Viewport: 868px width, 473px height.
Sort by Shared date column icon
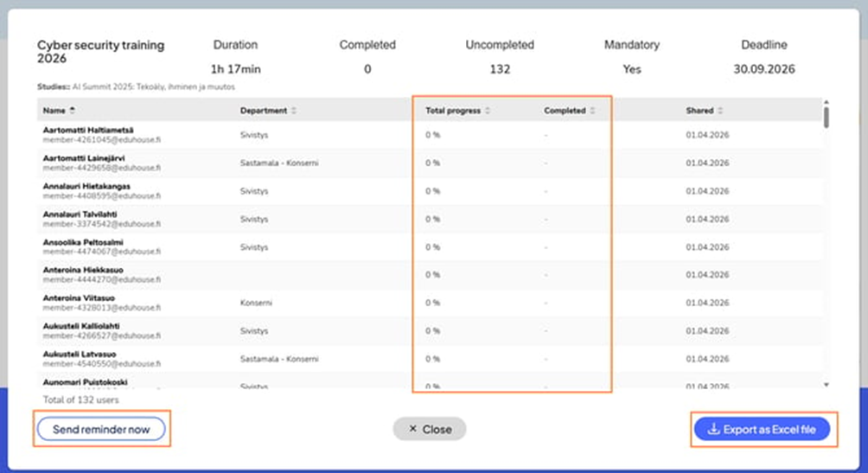(x=720, y=111)
